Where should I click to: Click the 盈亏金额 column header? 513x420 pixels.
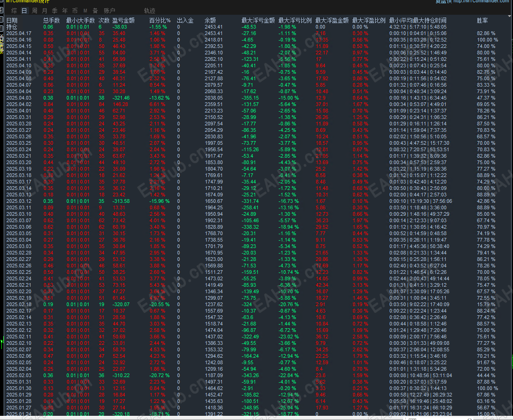point(123,20)
